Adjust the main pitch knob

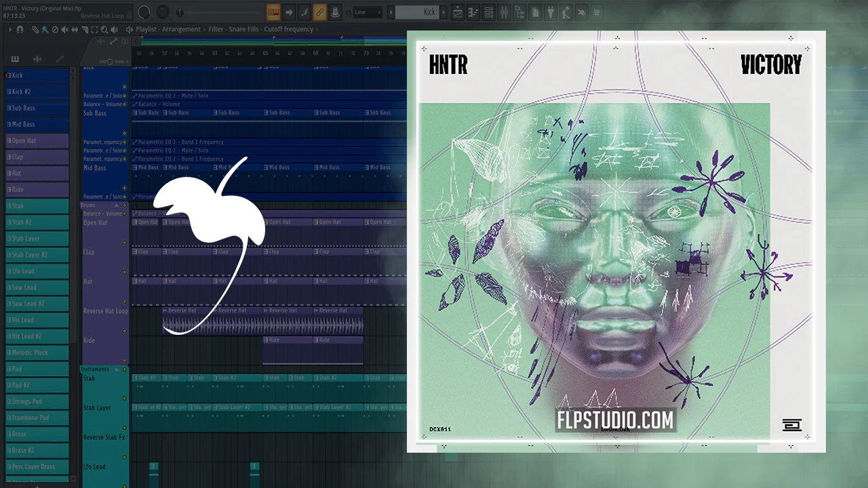tap(163, 12)
